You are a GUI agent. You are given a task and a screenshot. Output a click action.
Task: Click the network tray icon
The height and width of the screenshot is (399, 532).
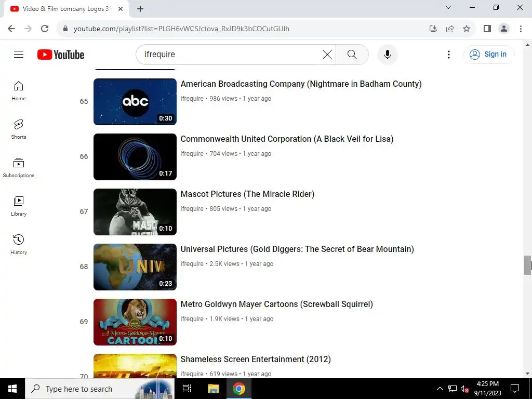coord(453,389)
